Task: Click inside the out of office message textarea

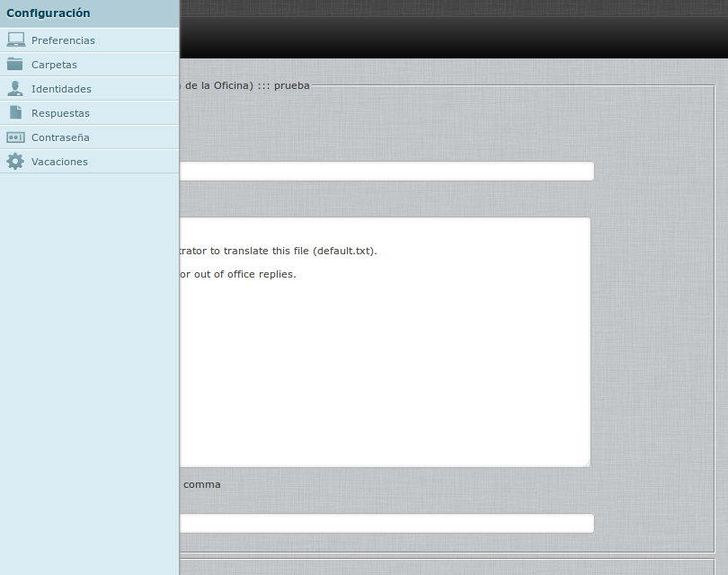Action: 385,342
